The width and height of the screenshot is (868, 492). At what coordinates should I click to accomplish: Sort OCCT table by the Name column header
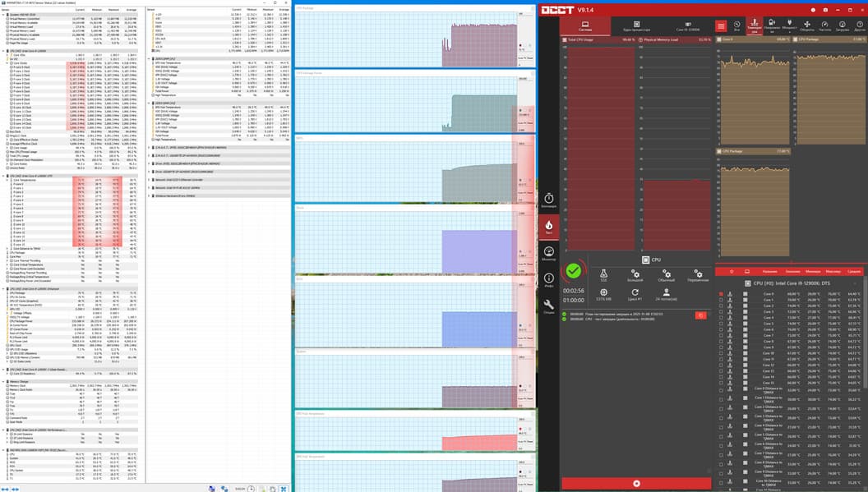pos(769,272)
